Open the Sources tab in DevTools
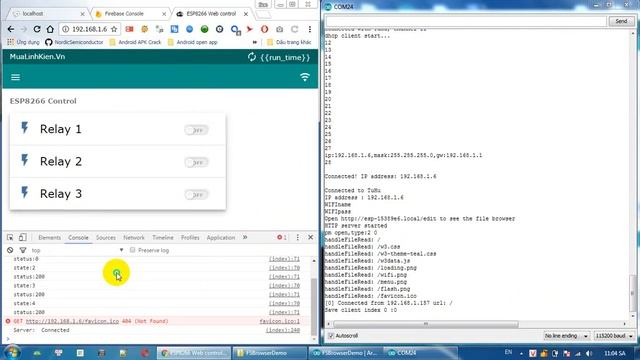Image resolution: width=640 pixels, height=360 pixels. point(106,238)
